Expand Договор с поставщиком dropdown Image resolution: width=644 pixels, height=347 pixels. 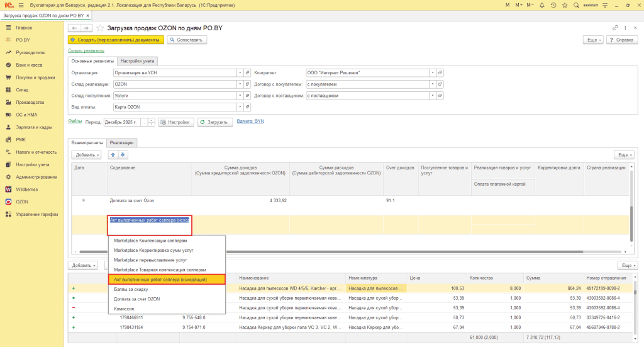tap(433, 95)
